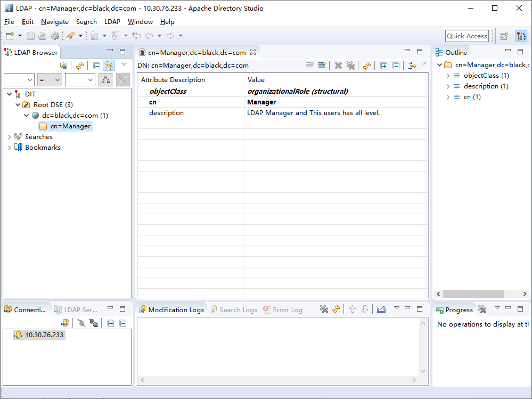Open the entry editor view menu triangle
This screenshot has height=399, width=532.
pyautogui.click(x=424, y=63)
